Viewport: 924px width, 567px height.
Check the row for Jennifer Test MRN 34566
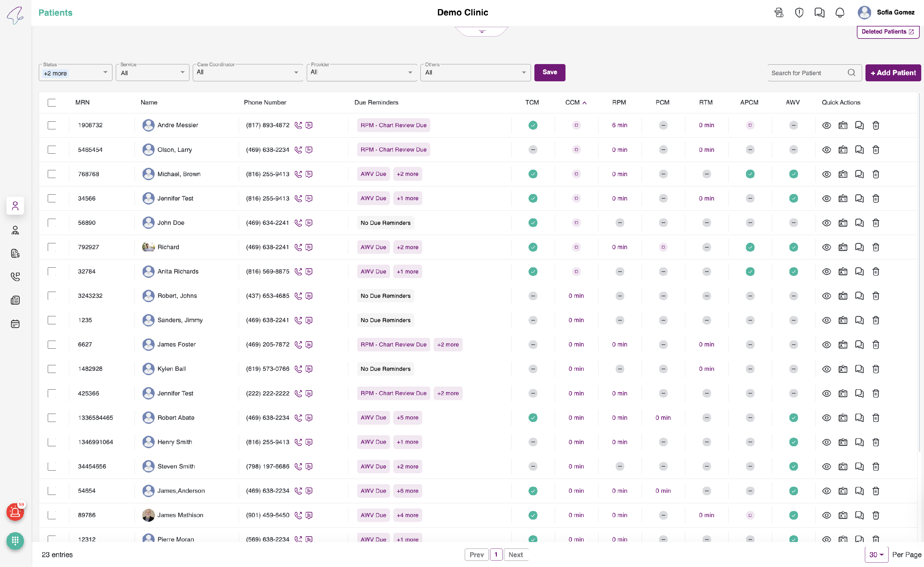pos(52,198)
